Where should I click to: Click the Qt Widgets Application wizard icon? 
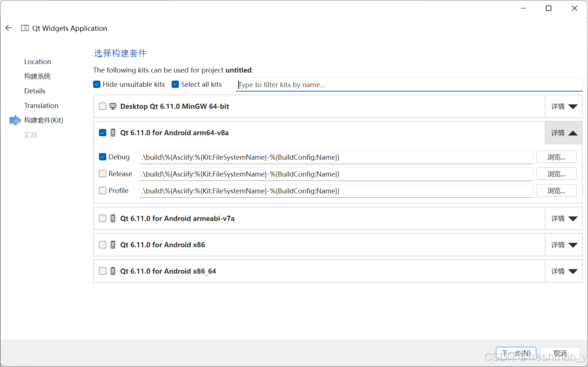(x=25, y=28)
